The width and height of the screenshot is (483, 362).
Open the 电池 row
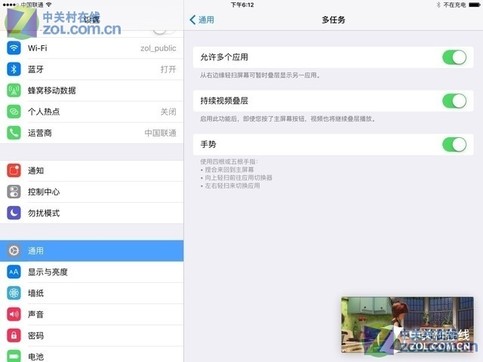click(92, 354)
